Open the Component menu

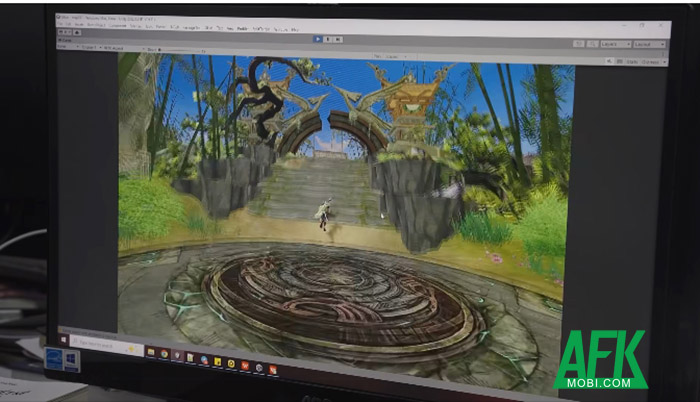click(x=118, y=25)
